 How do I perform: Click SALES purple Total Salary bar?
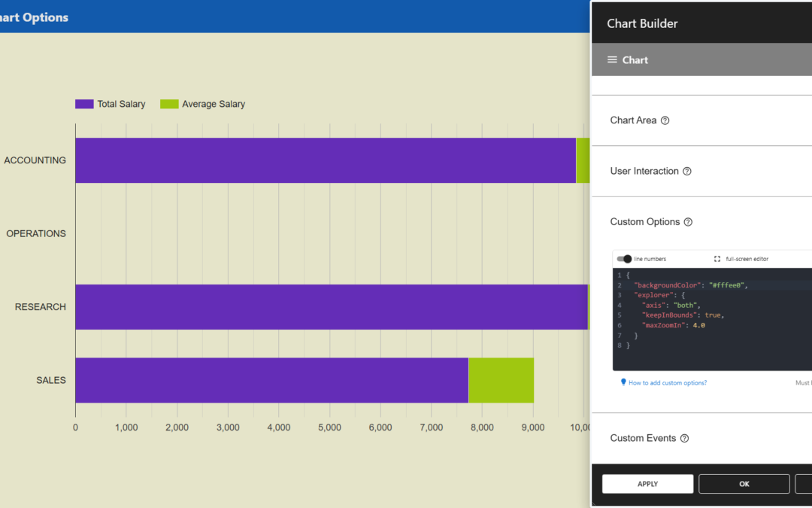[272, 380]
